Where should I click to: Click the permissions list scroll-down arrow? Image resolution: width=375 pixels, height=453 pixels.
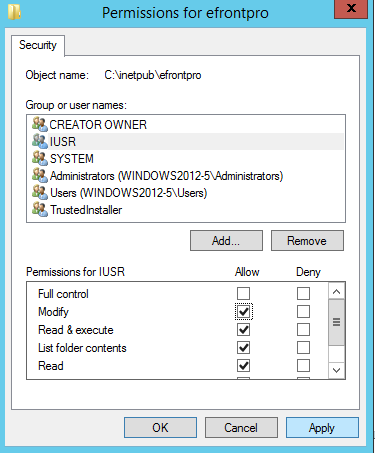click(x=336, y=370)
